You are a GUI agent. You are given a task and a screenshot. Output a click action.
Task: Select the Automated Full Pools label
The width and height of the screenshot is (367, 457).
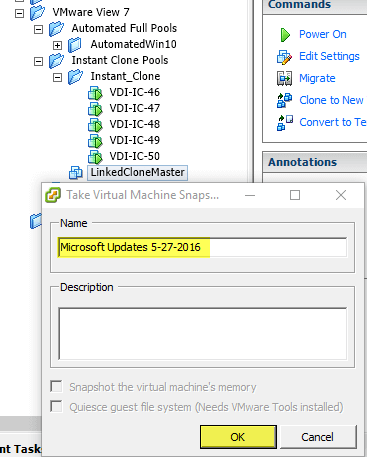coord(124,28)
